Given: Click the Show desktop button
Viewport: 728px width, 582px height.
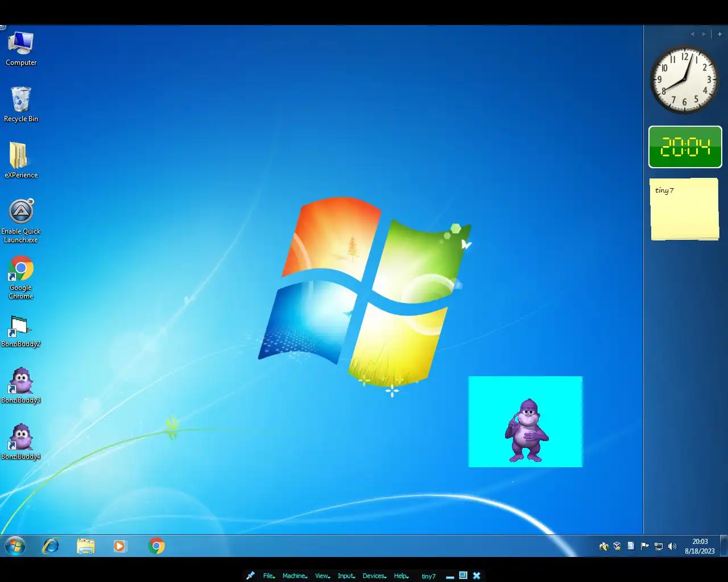Looking at the screenshot, I should click(724, 546).
